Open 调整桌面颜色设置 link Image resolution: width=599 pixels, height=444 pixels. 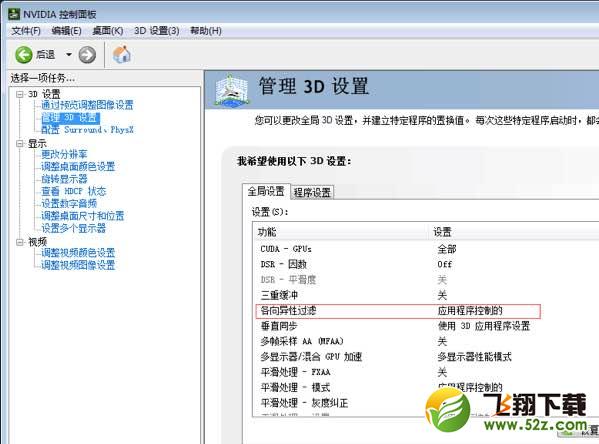pyautogui.click(x=78, y=167)
